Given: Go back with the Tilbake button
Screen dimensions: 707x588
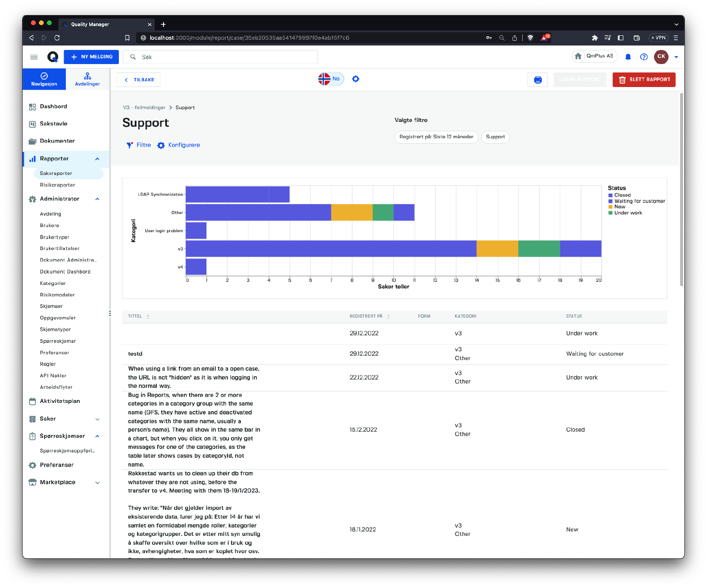Looking at the screenshot, I should (x=138, y=80).
